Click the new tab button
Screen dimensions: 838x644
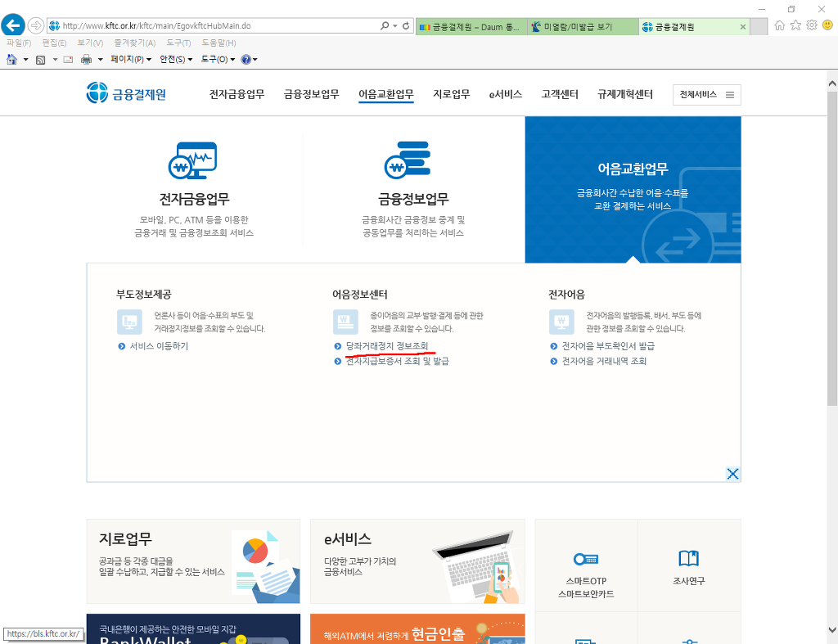[x=759, y=27]
